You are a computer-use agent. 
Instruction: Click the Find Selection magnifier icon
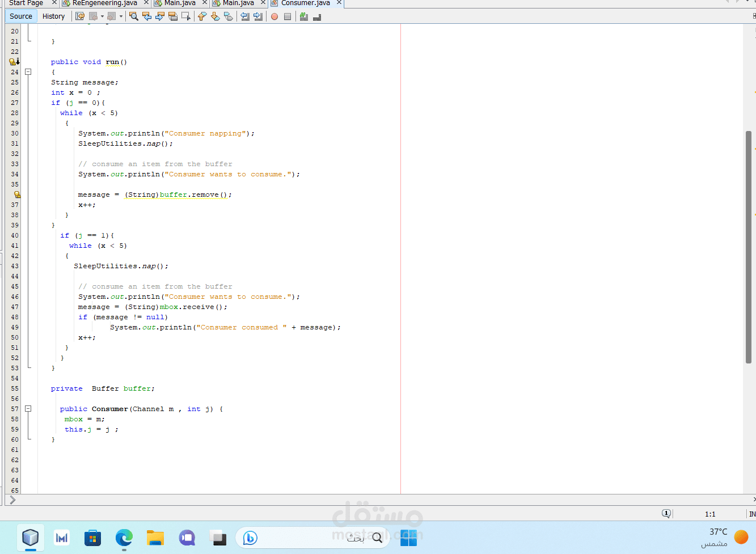tap(134, 16)
